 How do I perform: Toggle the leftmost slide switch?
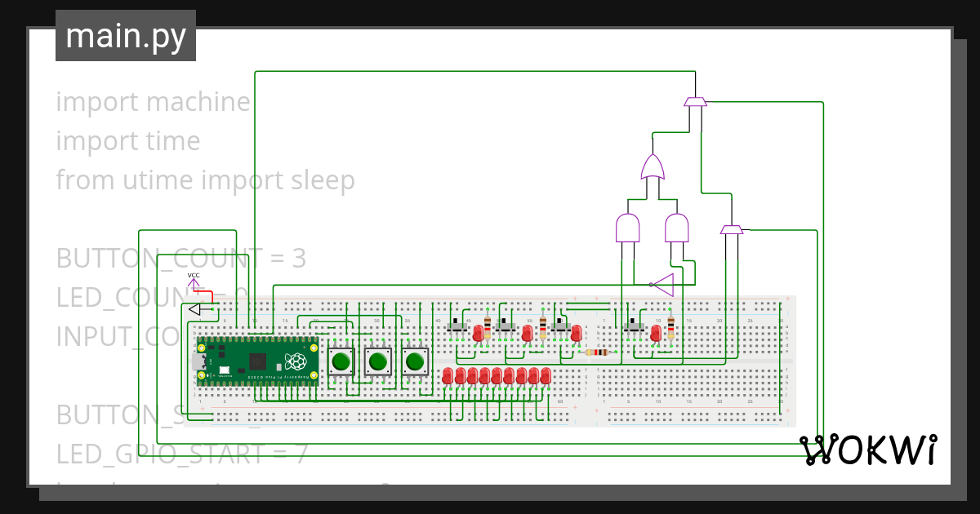click(x=456, y=325)
